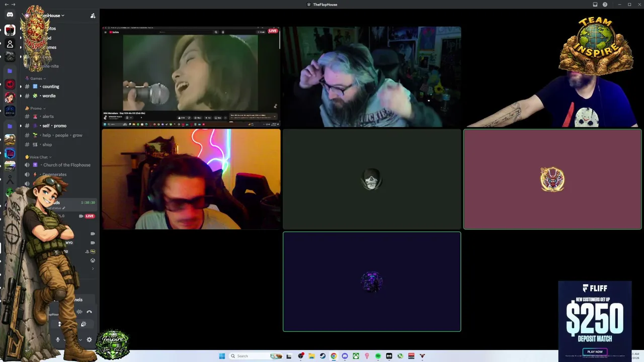Open the second purple server folder

tap(10, 126)
